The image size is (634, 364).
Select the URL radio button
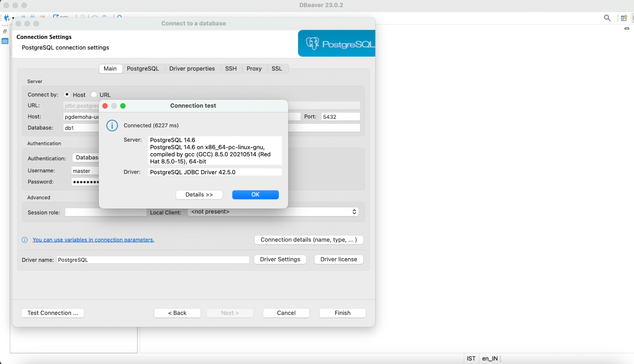[94, 94]
